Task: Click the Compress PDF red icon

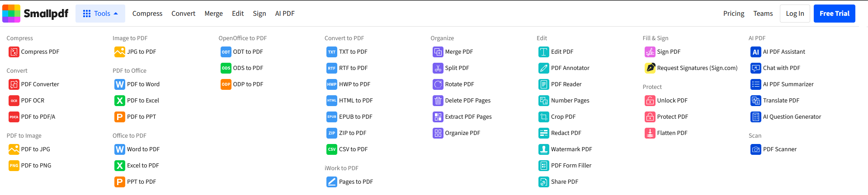Action: coord(14,52)
